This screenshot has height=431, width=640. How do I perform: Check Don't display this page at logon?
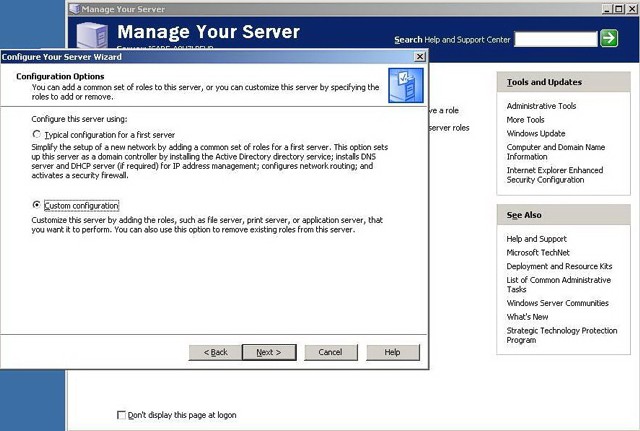(121, 415)
